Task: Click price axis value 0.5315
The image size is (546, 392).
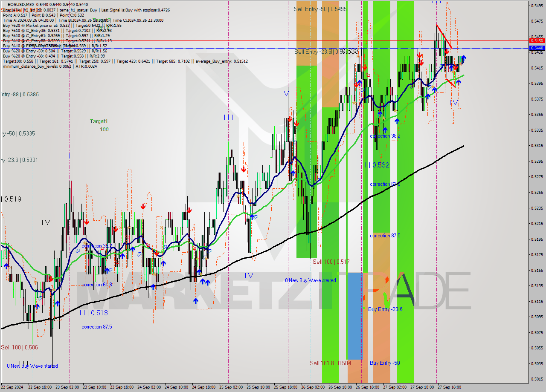Action: pos(536,145)
